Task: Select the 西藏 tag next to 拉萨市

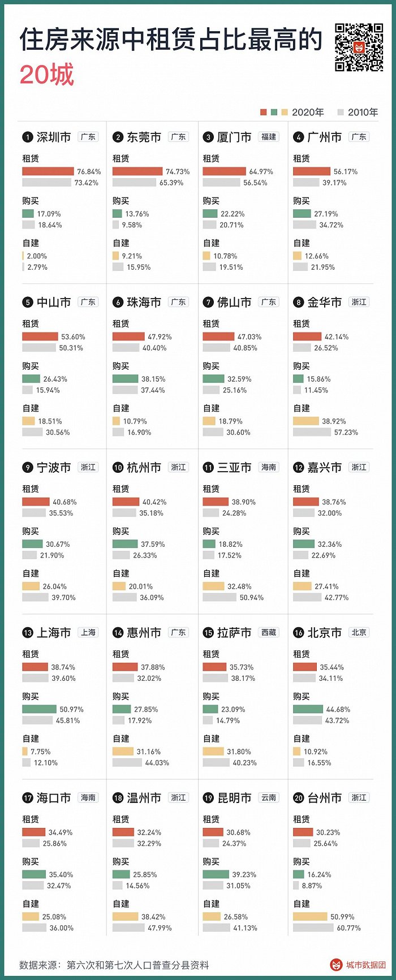Action: tap(269, 632)
